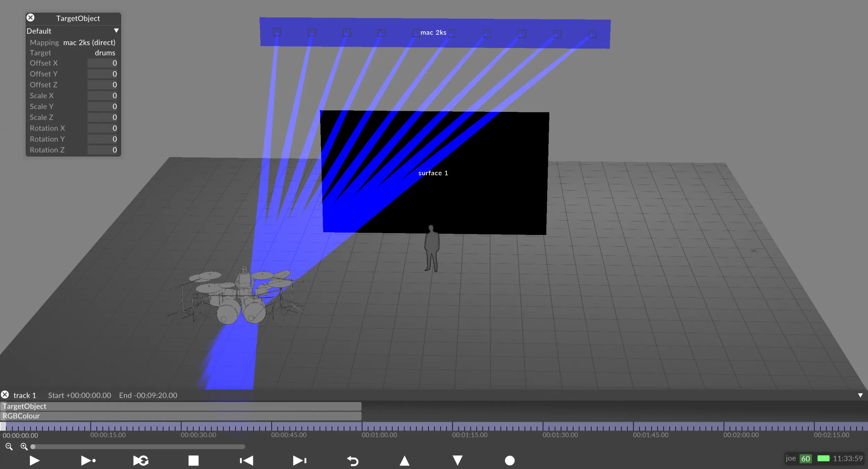Expand the track 1 dropdown arrow
Viewport: 868px width, 469px height.
(x=860, y=395)
